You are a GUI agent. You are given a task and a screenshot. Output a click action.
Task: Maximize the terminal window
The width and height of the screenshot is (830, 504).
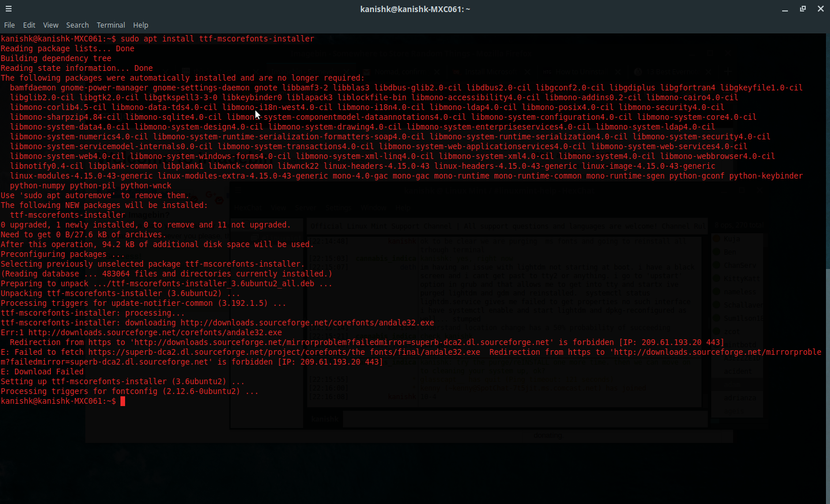point(803,9)
